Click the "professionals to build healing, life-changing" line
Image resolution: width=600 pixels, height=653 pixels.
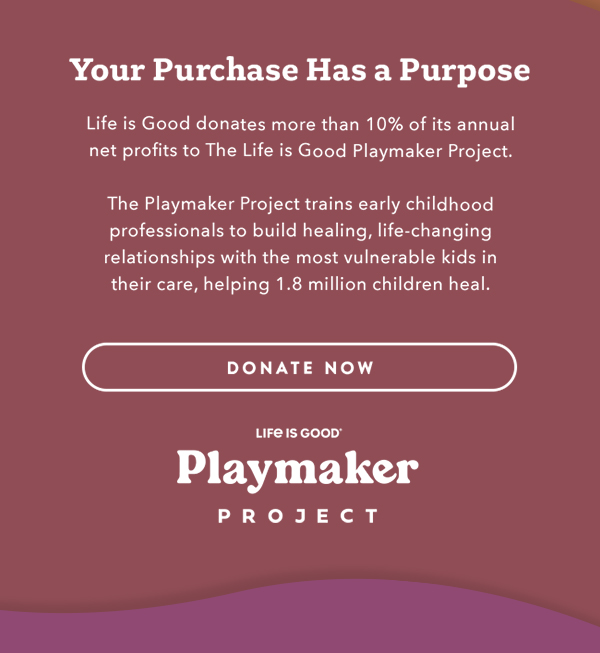click(x=300, y=231)
